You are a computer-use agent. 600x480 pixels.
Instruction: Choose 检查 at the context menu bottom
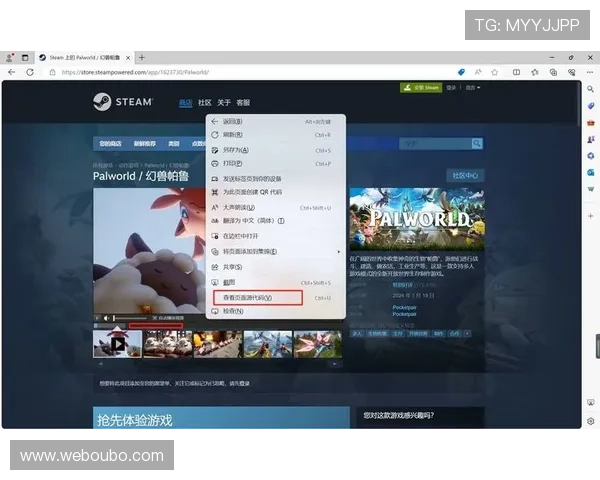click(x=232, y=311)
